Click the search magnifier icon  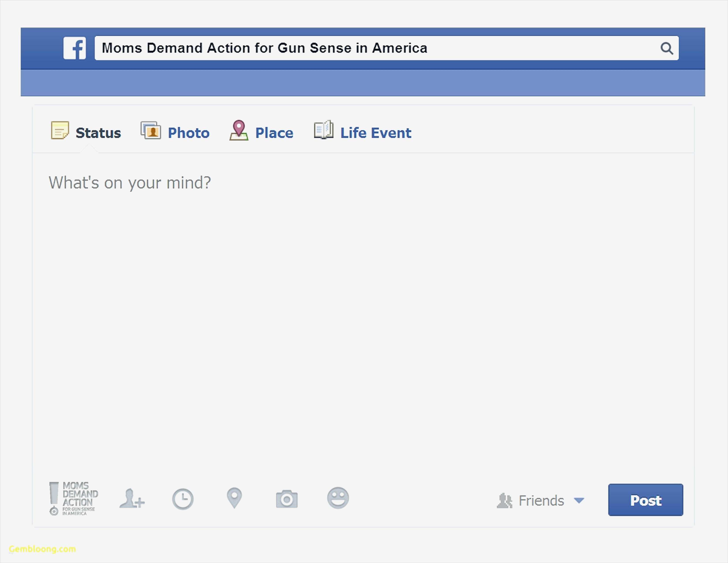[667, 48]
